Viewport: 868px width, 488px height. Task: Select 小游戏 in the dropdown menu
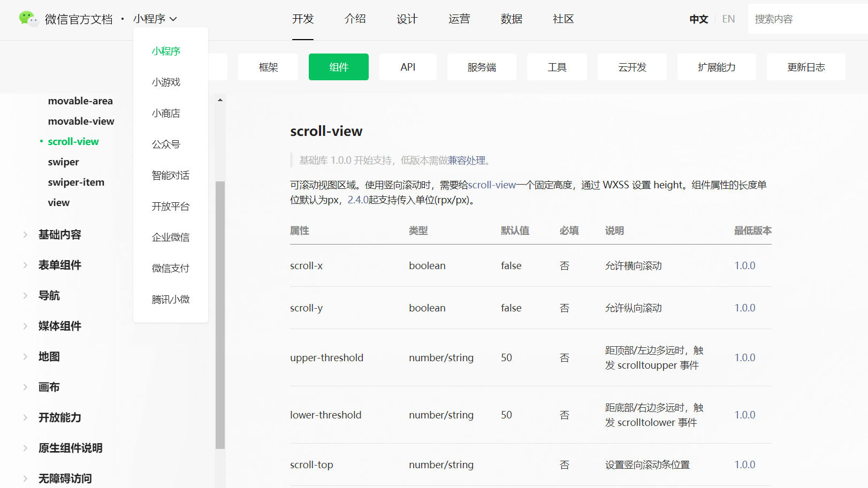click(x=166, y=82)
